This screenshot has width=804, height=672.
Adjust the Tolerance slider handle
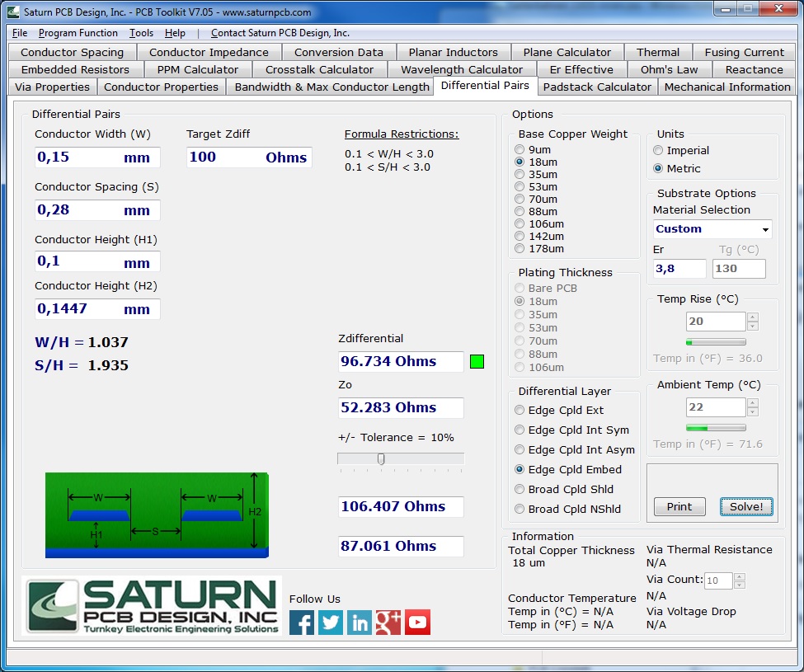[x=381, y=458]
